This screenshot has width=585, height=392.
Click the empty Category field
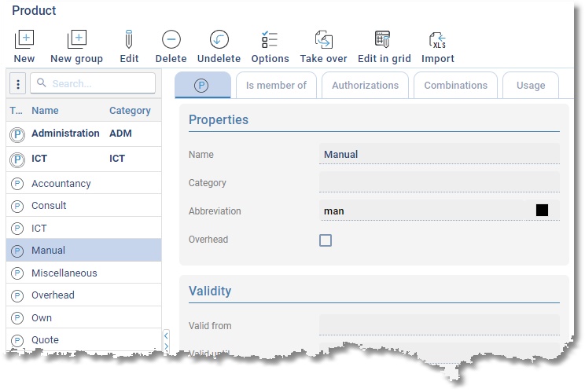pyautogui.click(x=439, y=182)
